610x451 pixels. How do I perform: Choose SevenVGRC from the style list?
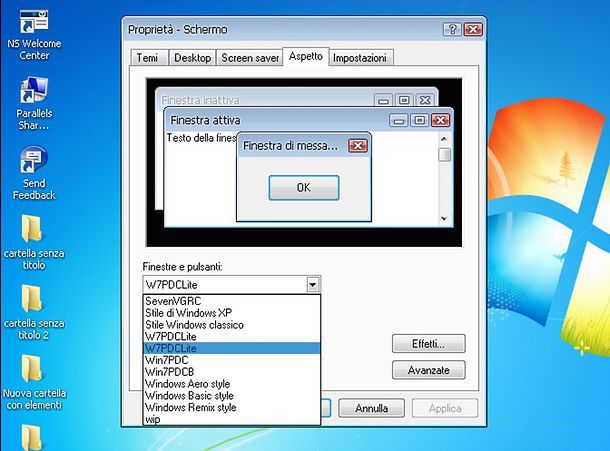(x=232, y=301)
